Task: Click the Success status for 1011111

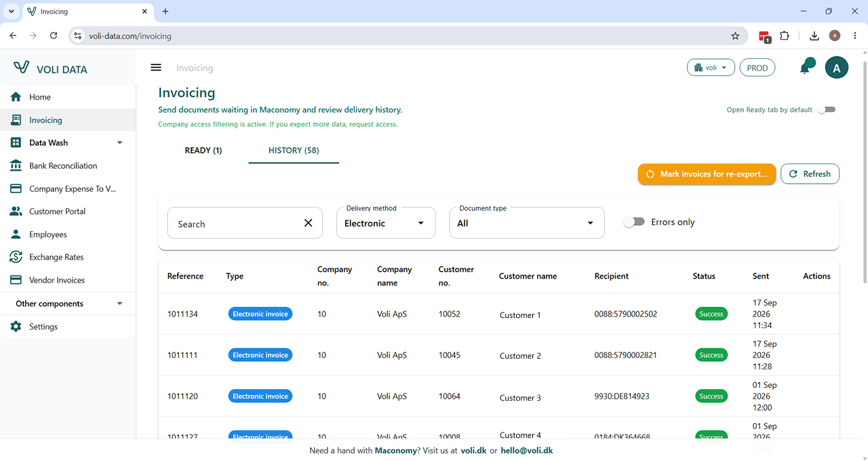Action: tap(711, 355)
